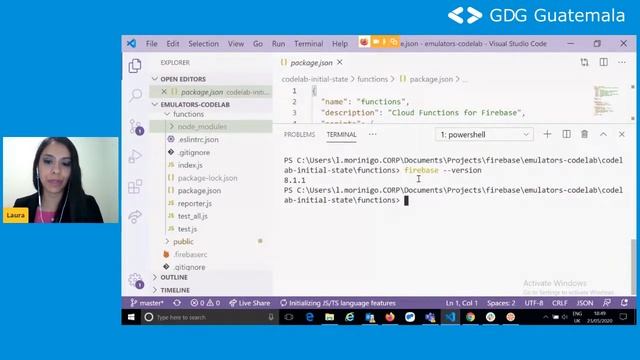
Task: Open the Live Share view icon
Action: (x=135, y=216)
